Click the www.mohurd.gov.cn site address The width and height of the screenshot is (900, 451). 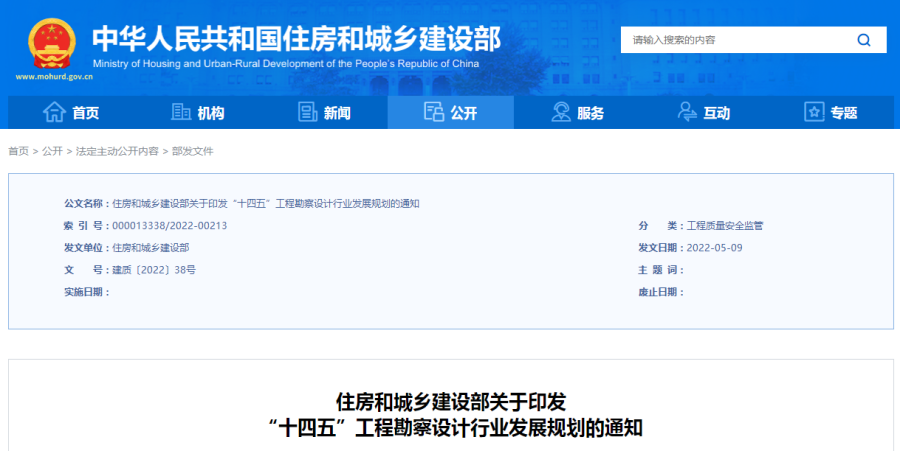click(54, 77)
